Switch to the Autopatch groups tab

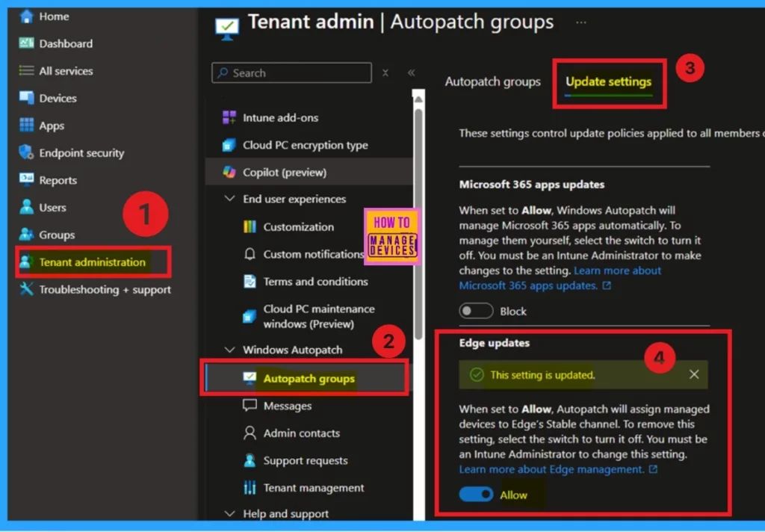pos(493,81)
